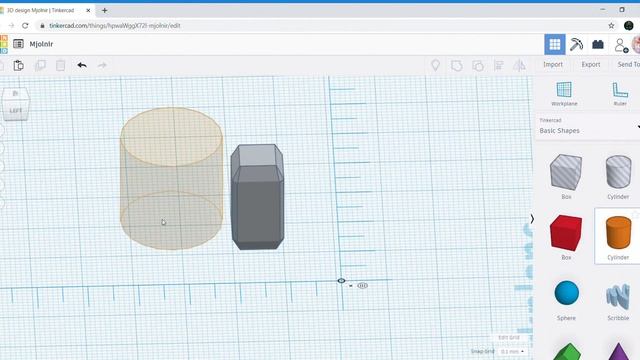Click the Send To button
This screenshot has height=360, width=640.
click(x=628, y=64)
